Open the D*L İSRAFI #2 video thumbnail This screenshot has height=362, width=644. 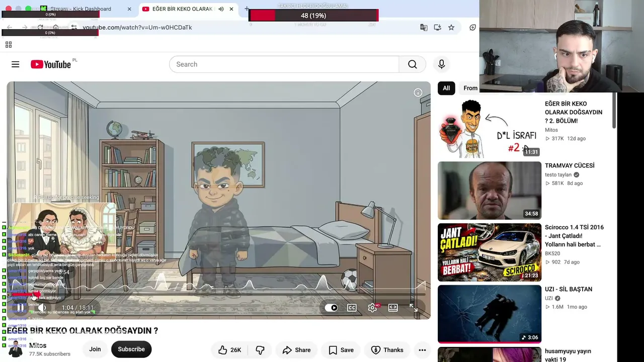(x=490, y=129)
